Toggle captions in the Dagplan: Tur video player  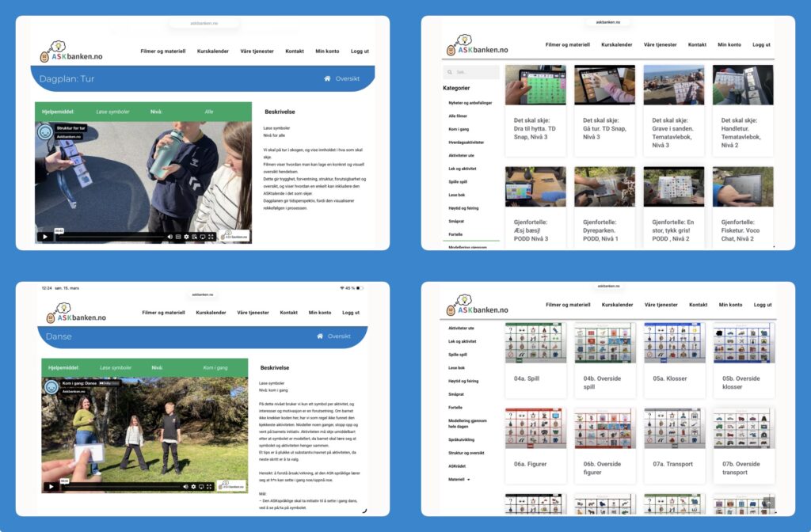178,236
